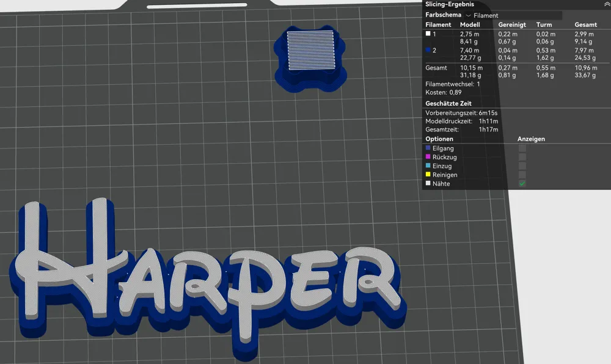This screenshot has width=611, height=364.
Task: Click the Modell column header
Action: coord(469,24)
